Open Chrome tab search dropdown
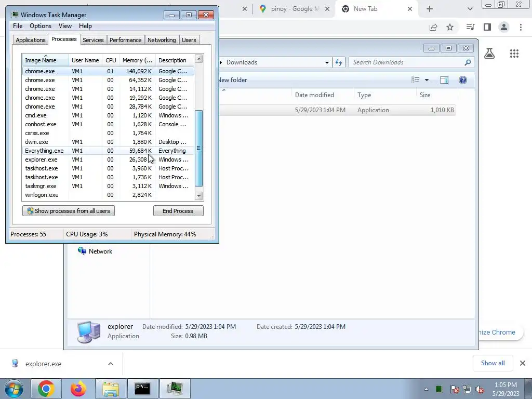 [470, 9]
